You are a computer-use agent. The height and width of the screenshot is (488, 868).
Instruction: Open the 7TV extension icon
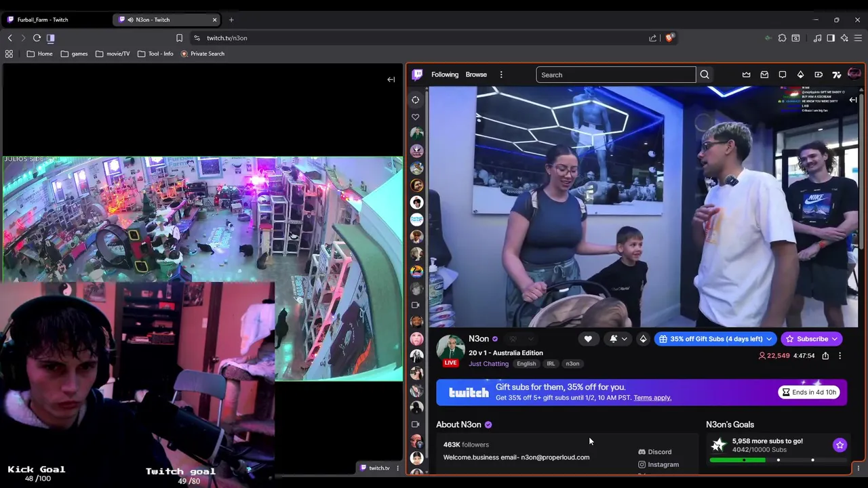(x=837, y=75)
